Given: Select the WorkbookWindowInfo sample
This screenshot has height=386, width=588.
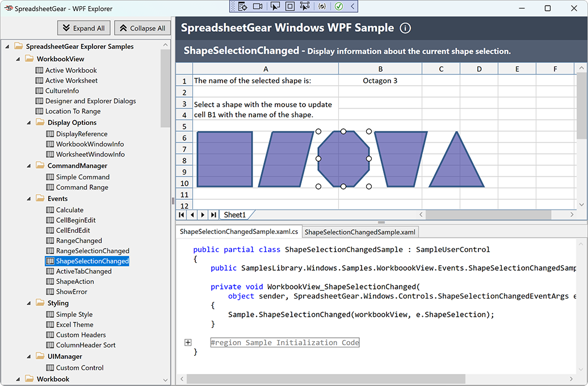Looking at the screenshot, I should click(90, 144).
